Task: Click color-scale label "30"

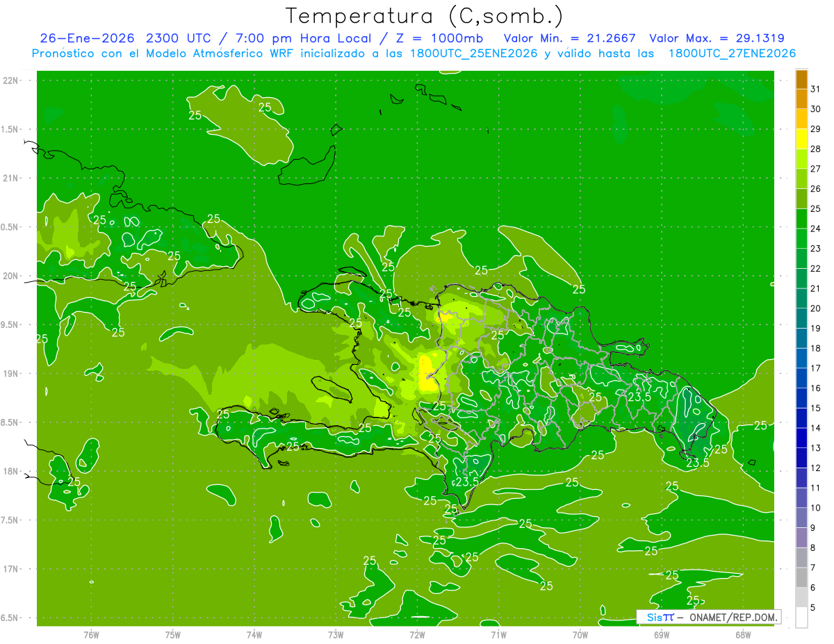Action: point(816,109)
